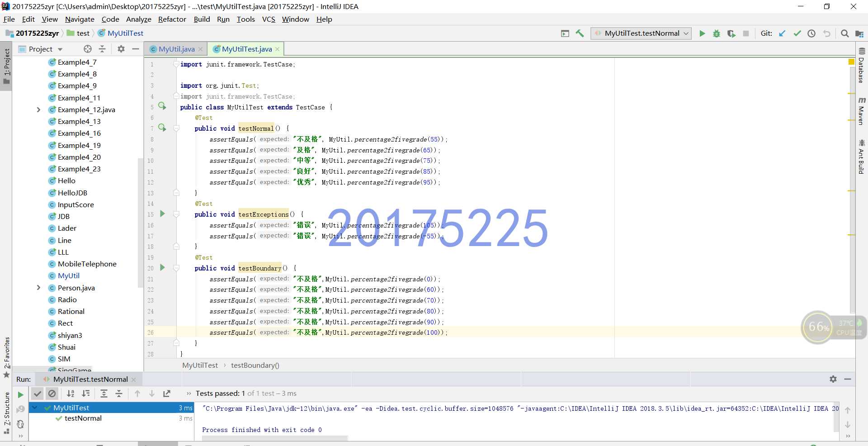Toggle the Favorites tool window tab
Screen dimensions: 868x446
click(6, 357)
